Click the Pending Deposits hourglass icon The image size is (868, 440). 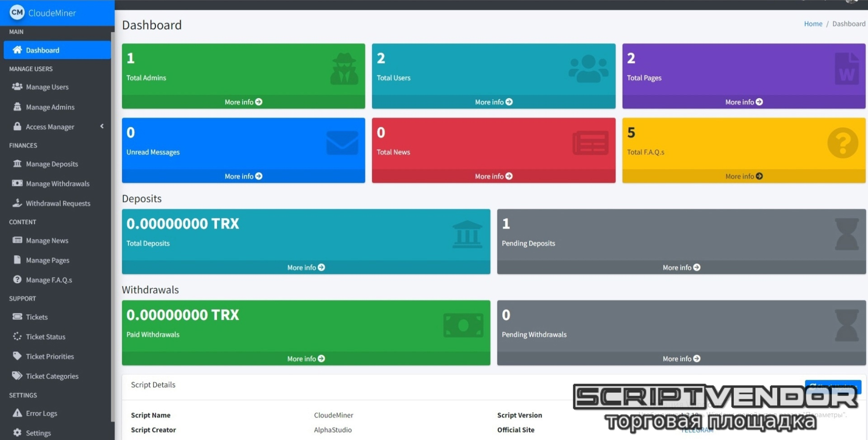(846, 234)
